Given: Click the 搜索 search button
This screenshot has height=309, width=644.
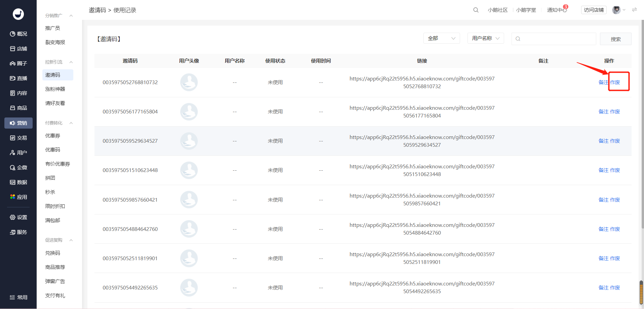Looking at the screenshot, I should [615, 39].
